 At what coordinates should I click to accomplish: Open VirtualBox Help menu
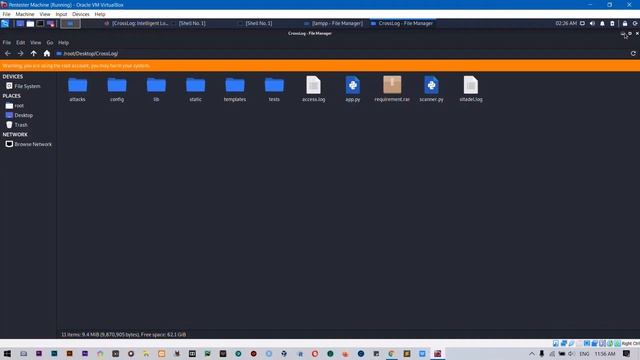100,14
